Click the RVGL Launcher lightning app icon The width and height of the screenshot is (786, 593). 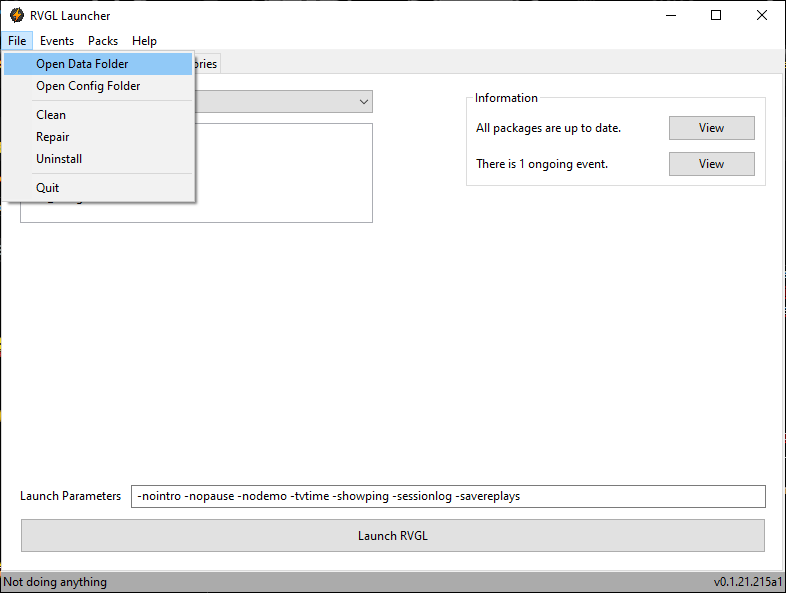tap(17, 15)
